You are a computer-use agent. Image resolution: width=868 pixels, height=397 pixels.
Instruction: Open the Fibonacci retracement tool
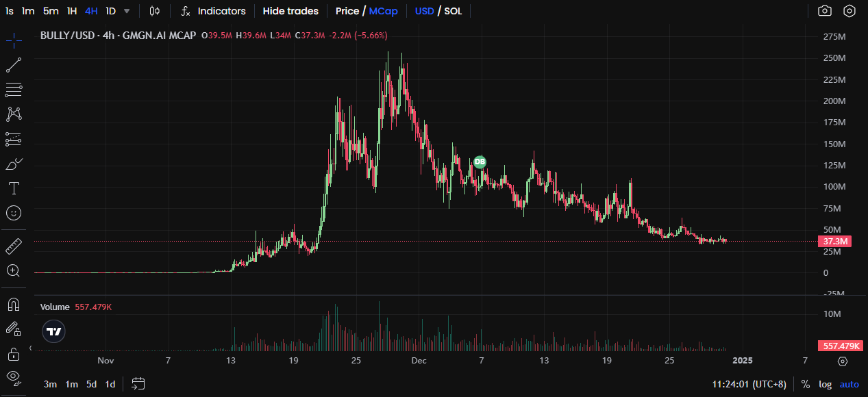point(14,89)
